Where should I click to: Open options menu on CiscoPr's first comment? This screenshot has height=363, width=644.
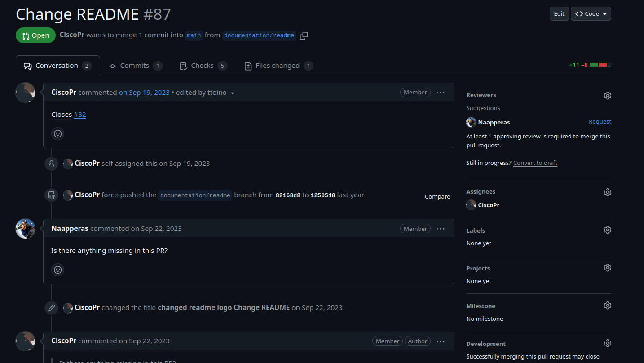click(x=440, y=93)
